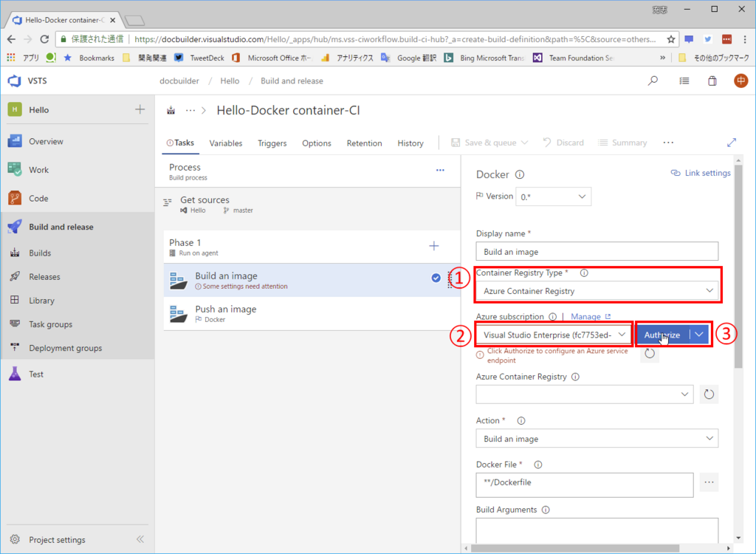Open the Azure subscription dropdown
The width and height of the screenshot is (756, 554).
tap(554, 335)
